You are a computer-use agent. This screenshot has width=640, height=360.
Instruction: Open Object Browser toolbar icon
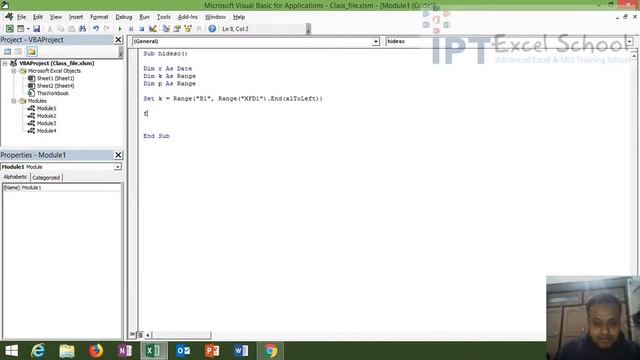188,29
